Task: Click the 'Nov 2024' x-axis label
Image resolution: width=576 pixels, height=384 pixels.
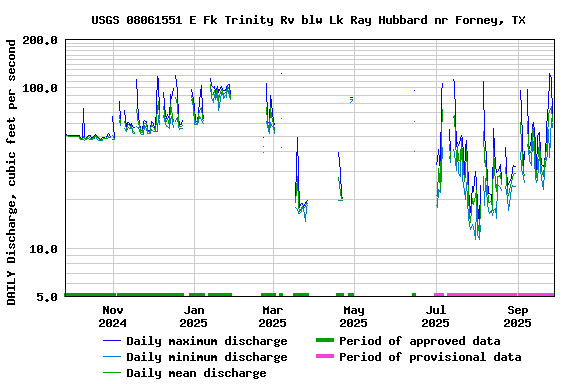Action: pos(112,316)
